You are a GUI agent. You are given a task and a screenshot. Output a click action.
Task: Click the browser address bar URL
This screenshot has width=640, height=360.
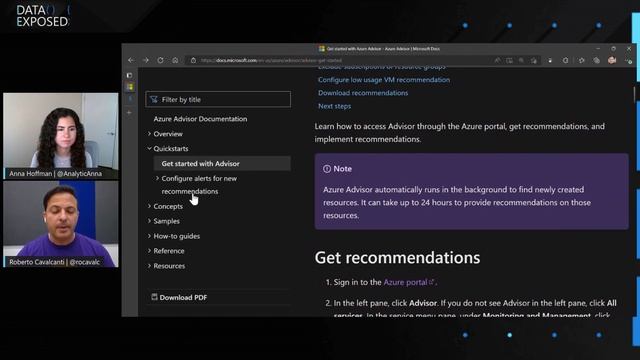tap(271, 60)
